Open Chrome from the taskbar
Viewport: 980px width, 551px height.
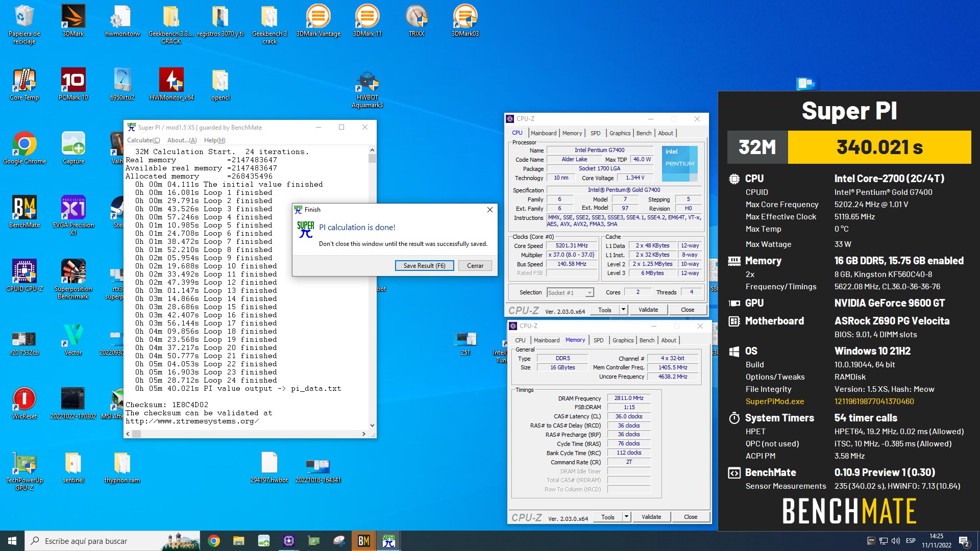point(214,541)
